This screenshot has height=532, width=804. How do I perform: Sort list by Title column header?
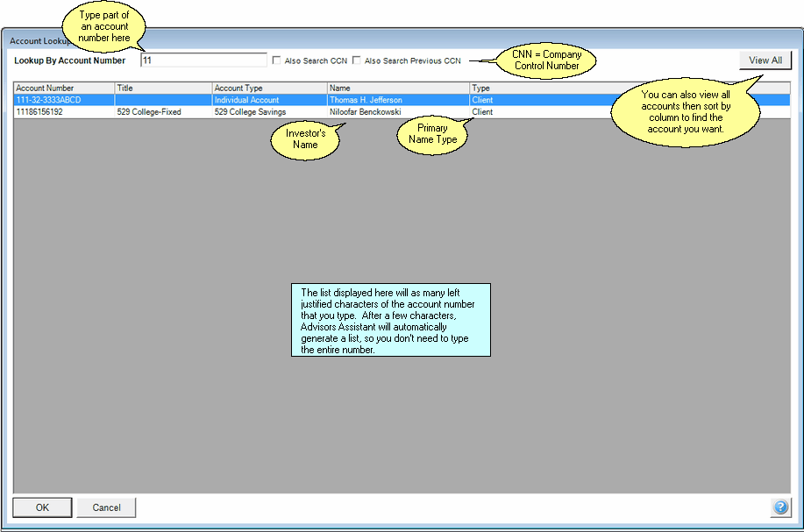[162, 88]
